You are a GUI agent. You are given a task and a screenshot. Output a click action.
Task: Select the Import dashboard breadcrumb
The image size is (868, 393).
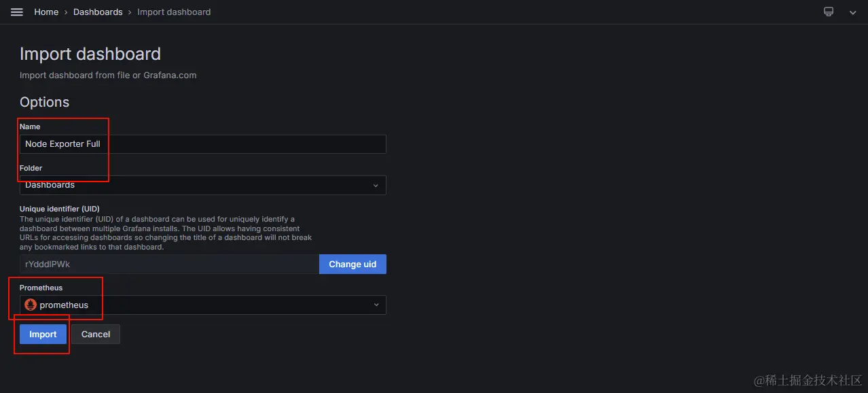click(x=174, y=12)
